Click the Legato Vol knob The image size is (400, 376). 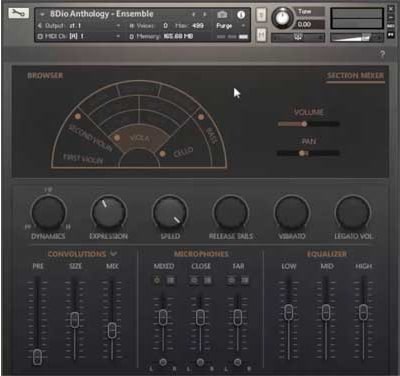(x=353, y=213)
